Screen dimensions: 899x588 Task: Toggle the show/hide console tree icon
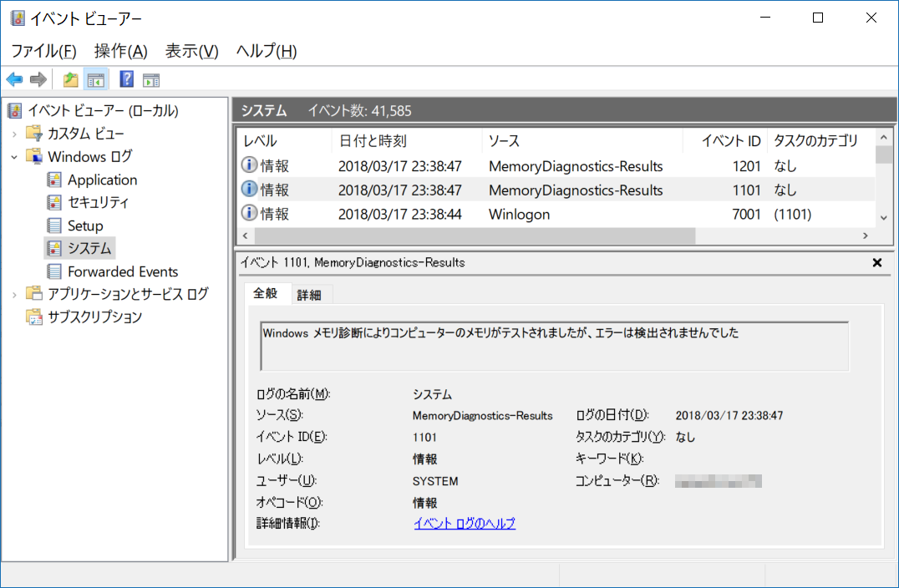point(96,79)
